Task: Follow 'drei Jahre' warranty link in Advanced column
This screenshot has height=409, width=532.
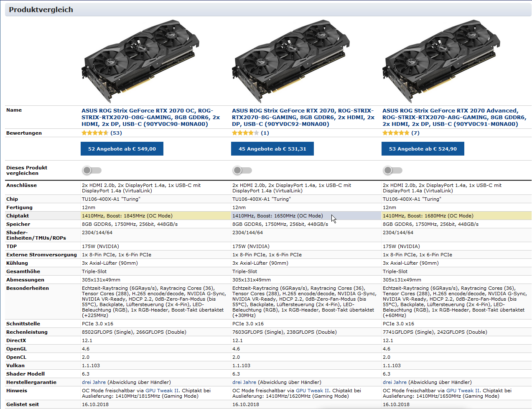Action: click(x=395, y=382)
